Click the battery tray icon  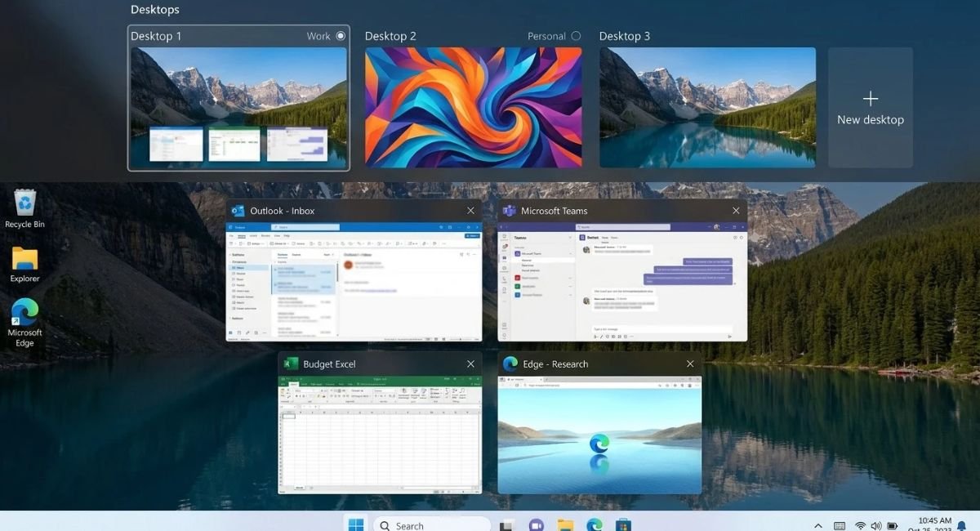(893, 525)
